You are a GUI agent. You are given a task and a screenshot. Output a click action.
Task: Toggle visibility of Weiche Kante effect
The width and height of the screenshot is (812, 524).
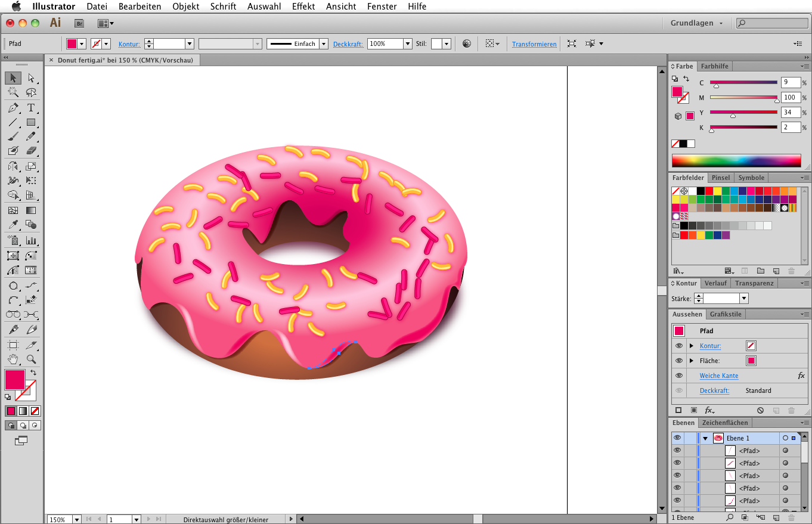[678, 376]
